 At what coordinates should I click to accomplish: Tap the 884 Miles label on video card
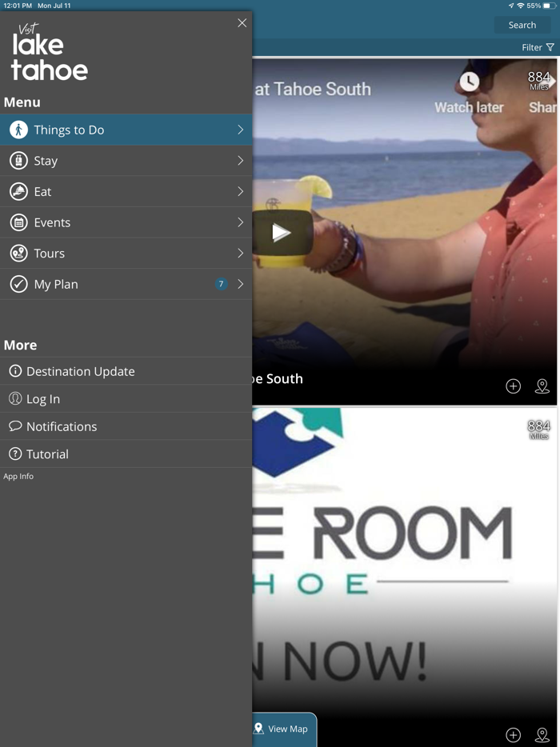point(539,81)
